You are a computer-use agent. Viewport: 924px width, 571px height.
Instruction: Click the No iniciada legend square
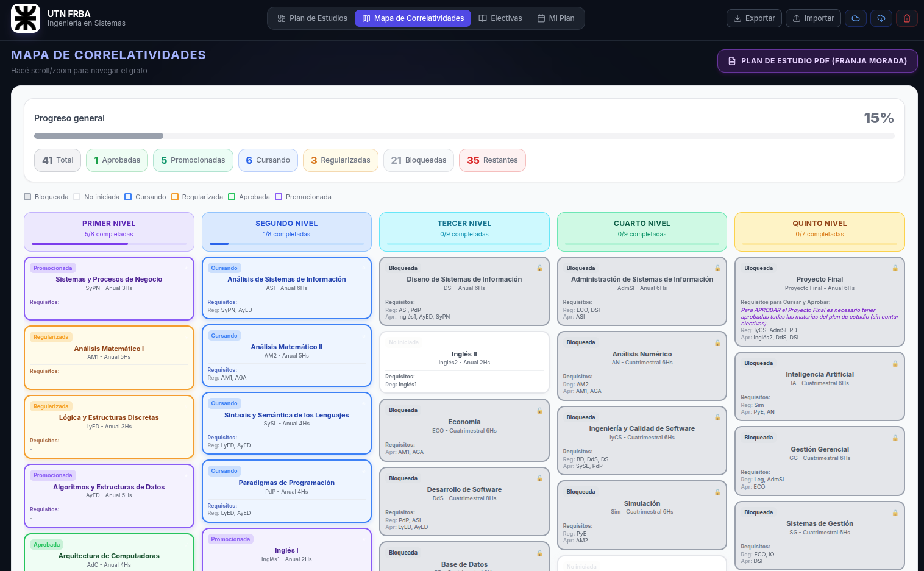pyautogui.click(x=77, y=197)
